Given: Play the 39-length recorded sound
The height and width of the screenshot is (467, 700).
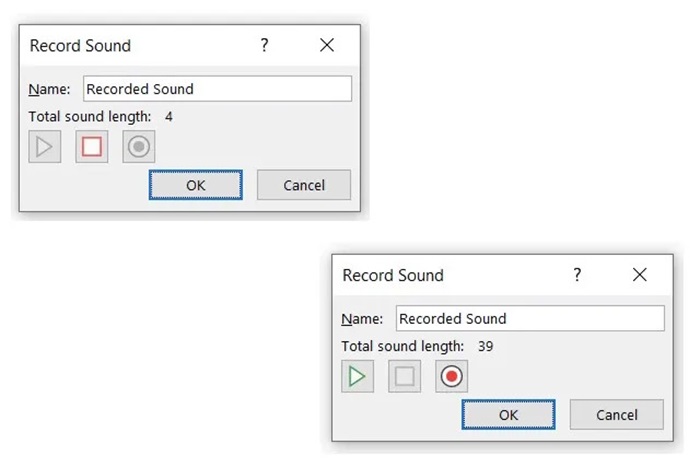Looking at the screenshot, I should [x=357, y=377].
